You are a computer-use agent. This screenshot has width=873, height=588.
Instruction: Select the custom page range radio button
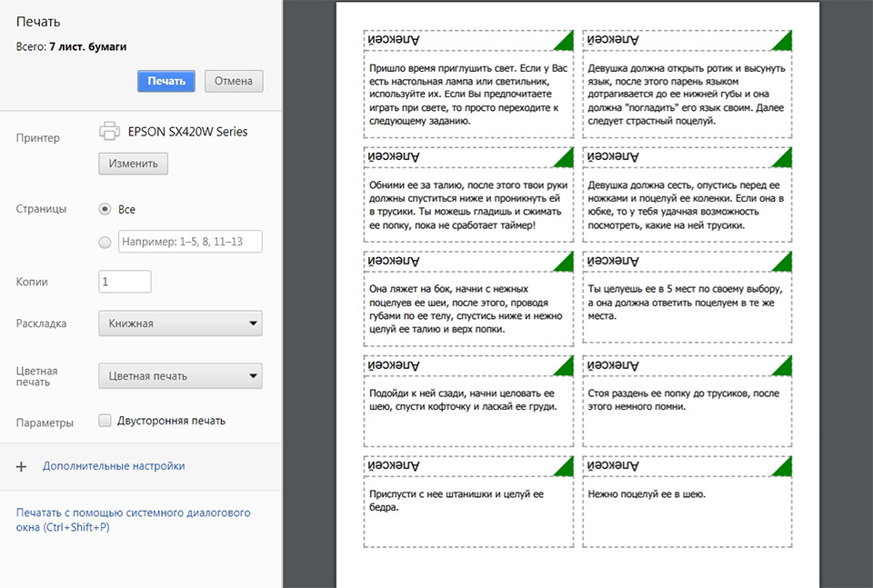click(105, 242)
